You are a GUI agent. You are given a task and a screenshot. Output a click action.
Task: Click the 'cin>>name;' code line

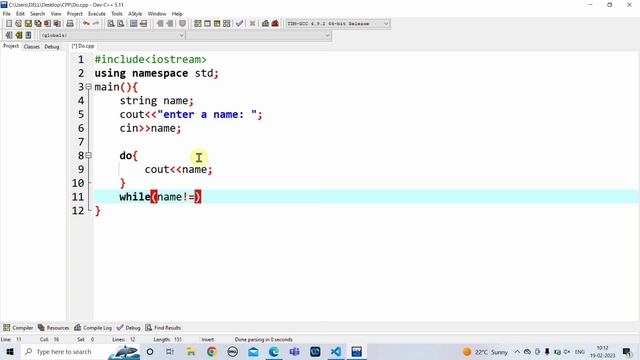click(x=150, y=128)
